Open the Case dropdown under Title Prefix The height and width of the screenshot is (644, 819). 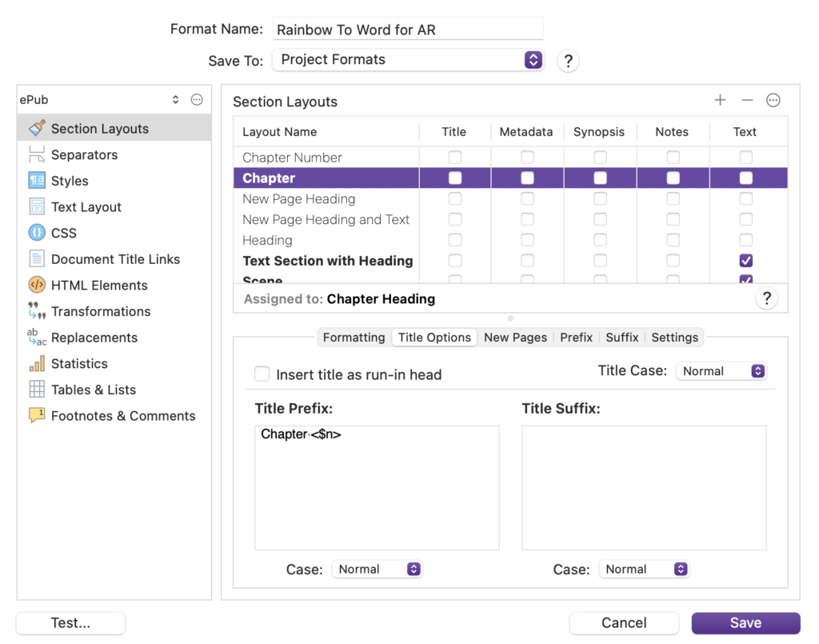click(377, 569)
